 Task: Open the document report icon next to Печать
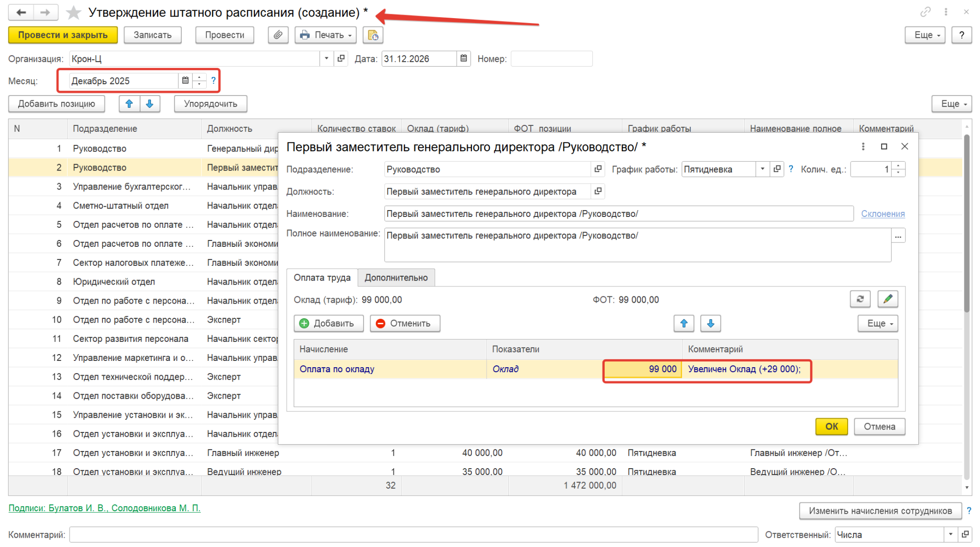373,35
